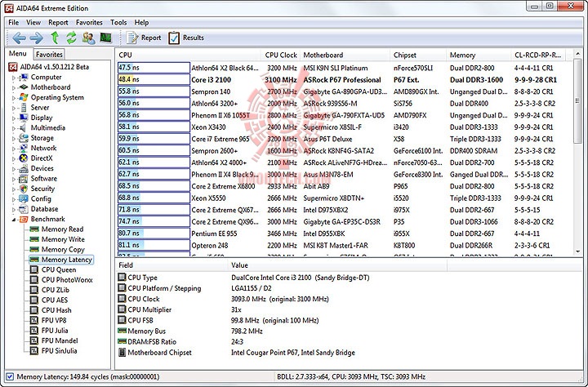Select the 81.1 ns Opteron 248 result bar
The image size is (588, 387).
point(154,245)
